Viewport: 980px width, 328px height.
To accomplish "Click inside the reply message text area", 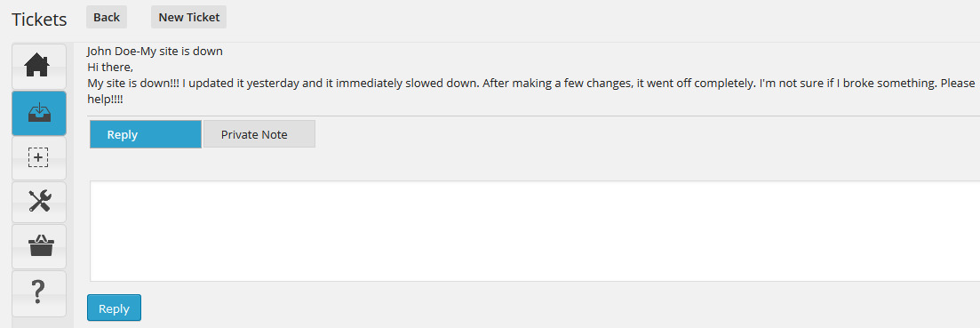I will tap(535, 231).
